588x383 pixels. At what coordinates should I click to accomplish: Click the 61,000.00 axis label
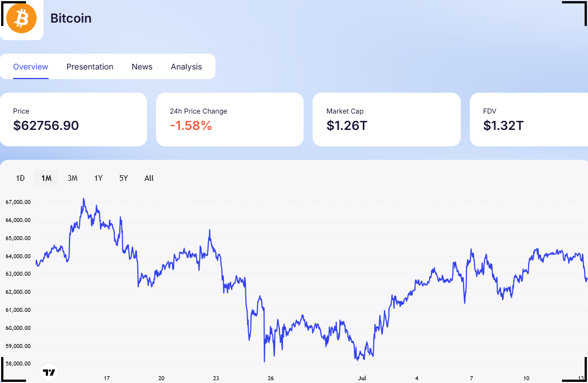(18, 310)
